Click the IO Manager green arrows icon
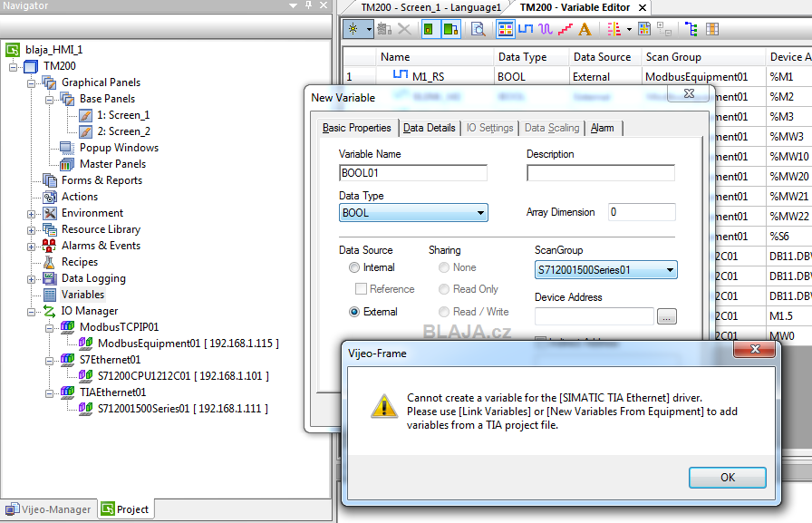This screenshot has height=523, width=812. pos(49,311)
